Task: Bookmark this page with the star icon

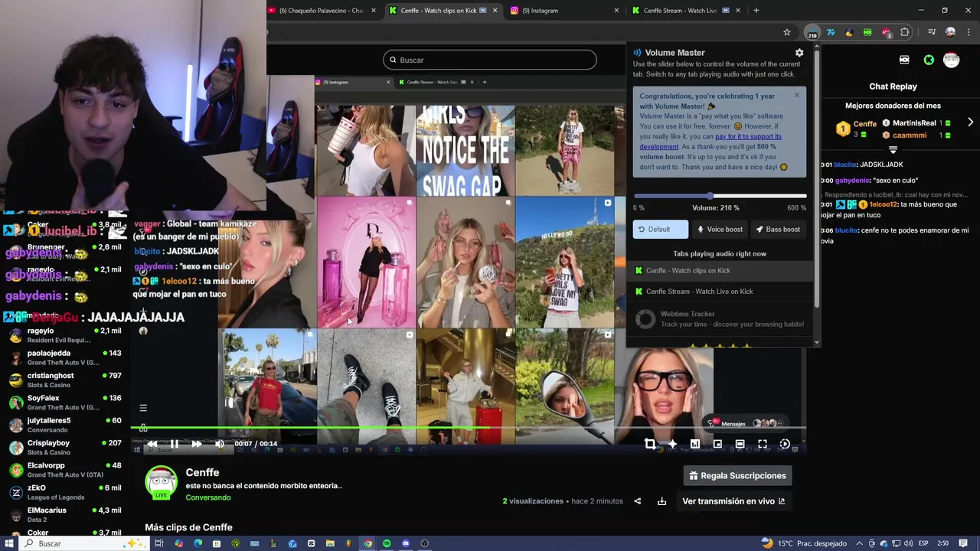Action: click(x=786, y=32)
